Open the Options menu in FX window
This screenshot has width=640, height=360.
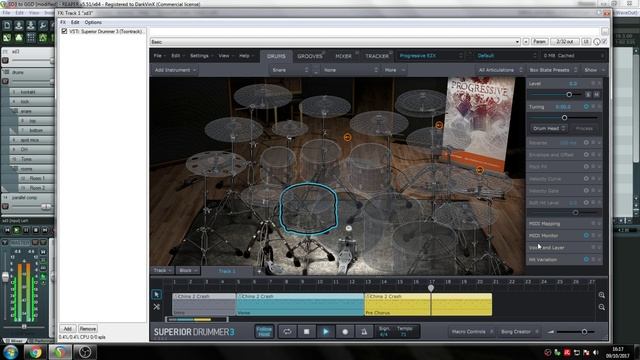pyautogui.click(x=93, y=22)
